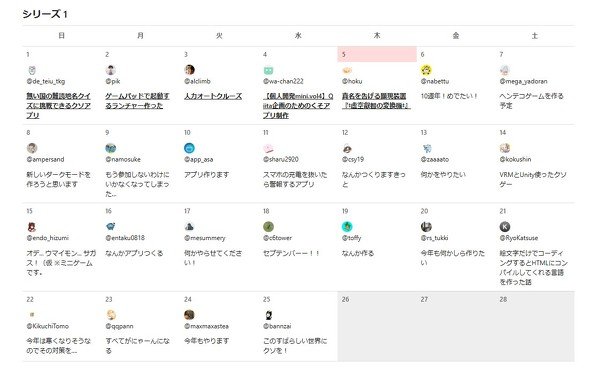
Task: Click the highlighted day 5 date header
Action: 377,55
